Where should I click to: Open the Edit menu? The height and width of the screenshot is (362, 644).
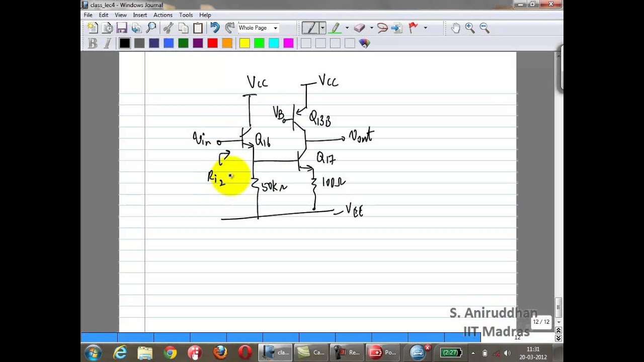tap(104, 15)
